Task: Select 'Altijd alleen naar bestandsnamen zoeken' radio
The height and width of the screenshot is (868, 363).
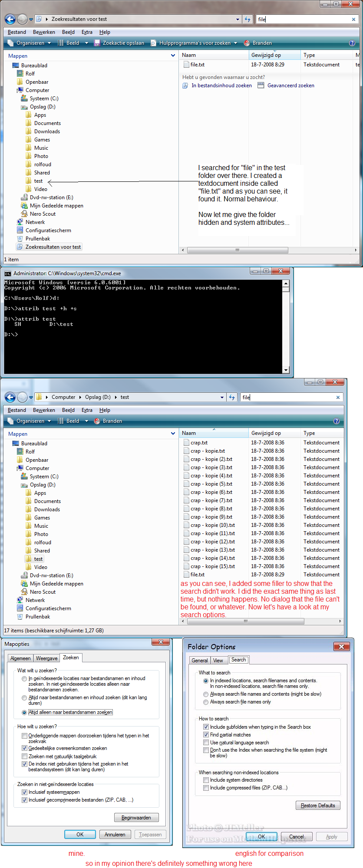Action: 24,713
